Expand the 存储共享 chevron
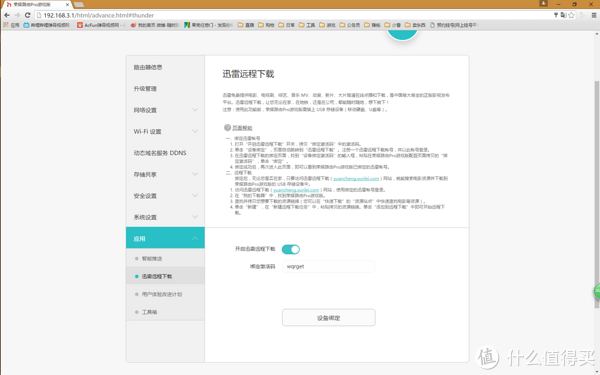600x375 pixels. (195, 174)
